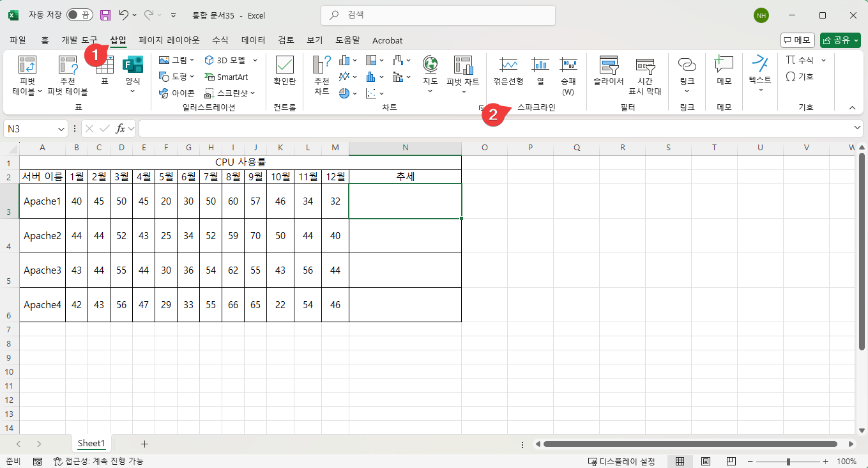Collapse the ribbon with the chevron
Image resolution: width=868 pixels, height=468 pixels.
[x=851, y=107]
